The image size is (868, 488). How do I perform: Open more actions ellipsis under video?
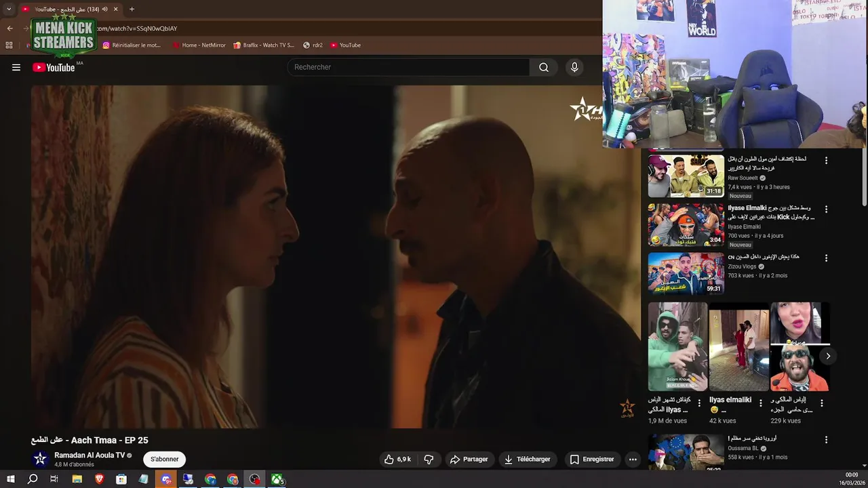click(633, 459)
